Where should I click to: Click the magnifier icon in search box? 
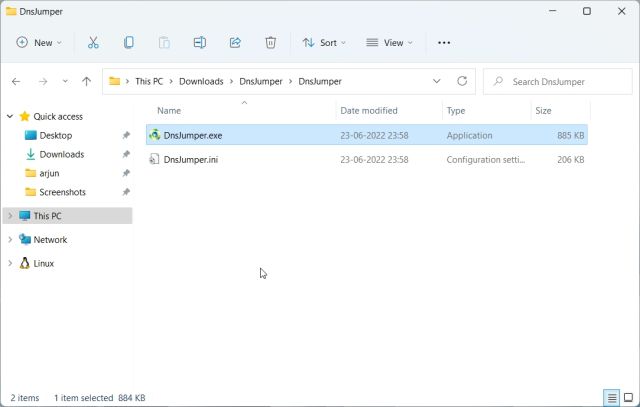point(498,81)
